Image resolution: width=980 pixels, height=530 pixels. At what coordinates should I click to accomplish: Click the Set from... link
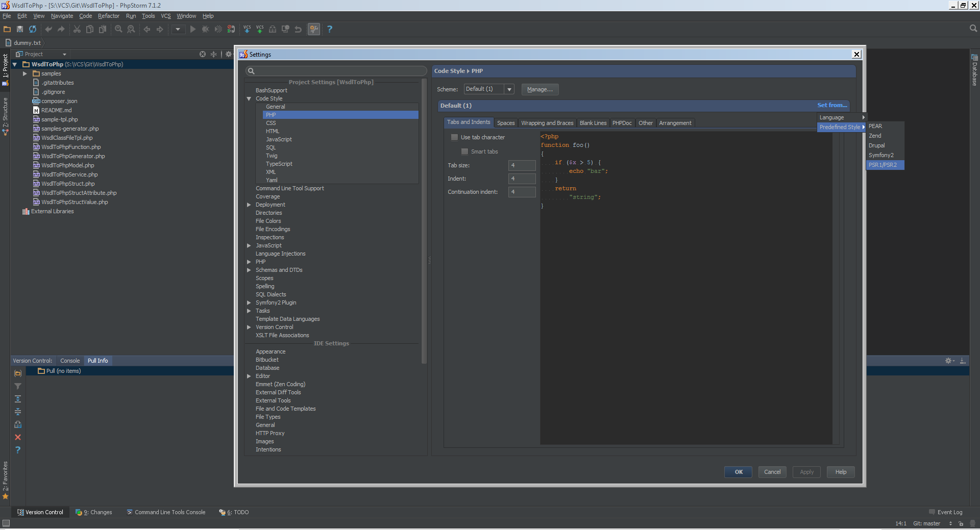point(832,105)
